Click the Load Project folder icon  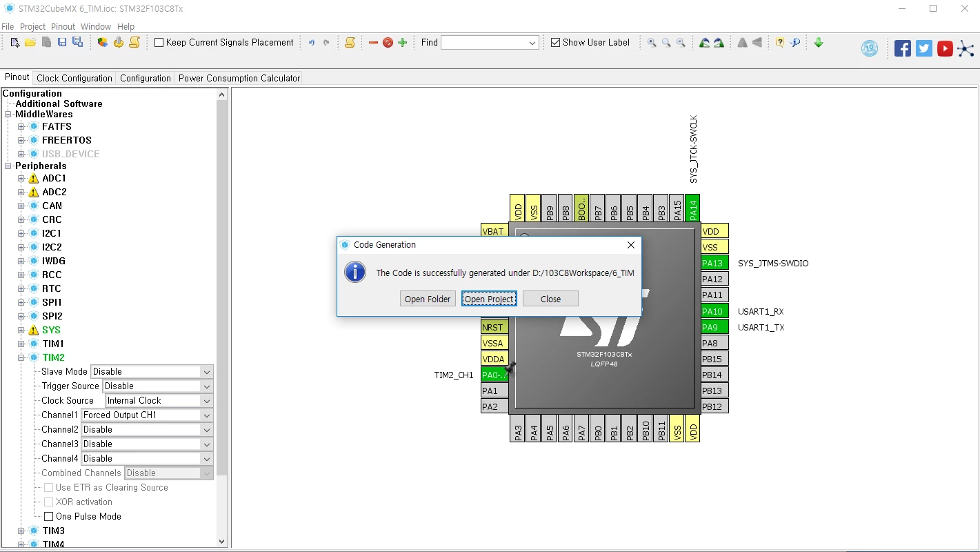(x=30, y=43)
